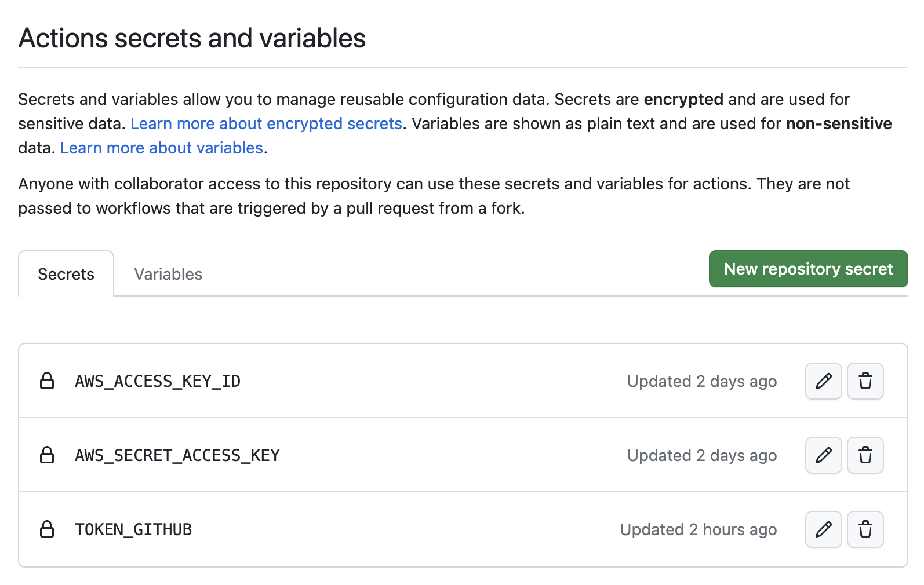Open the 'Learn more about encrypted secrets' link
Viewport: 924px width, 585px height.
[x=266, y=123]
